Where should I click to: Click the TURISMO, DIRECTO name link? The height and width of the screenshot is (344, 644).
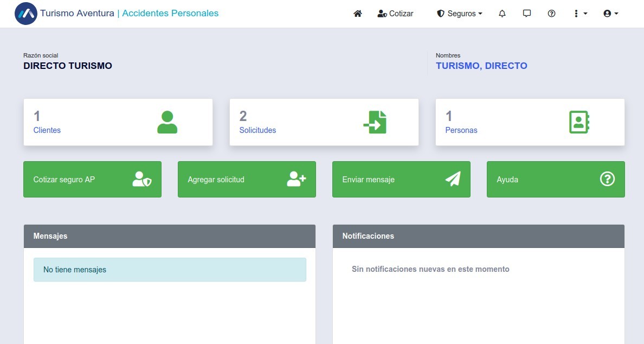481,66
